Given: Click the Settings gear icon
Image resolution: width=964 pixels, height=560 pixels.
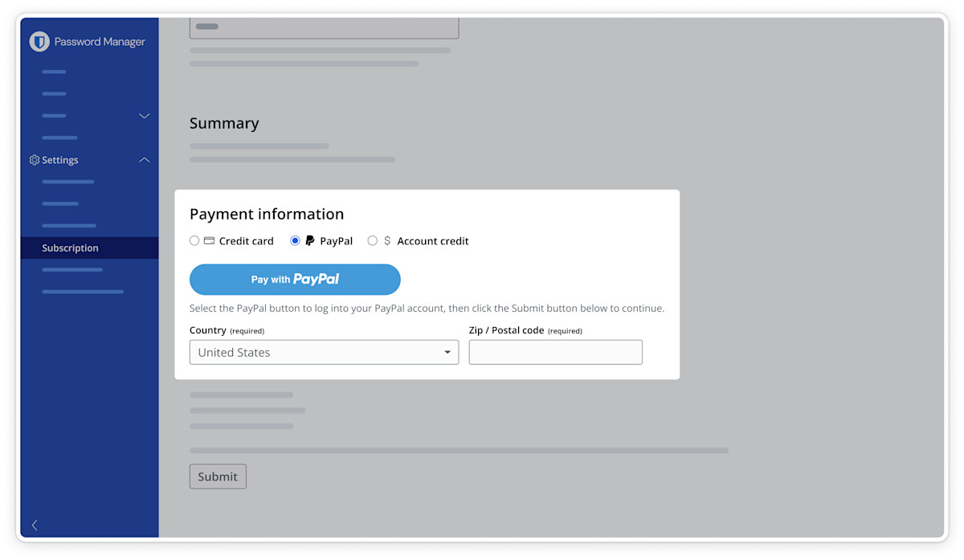Looking at the screenshot, I should (x=35, y=160).
